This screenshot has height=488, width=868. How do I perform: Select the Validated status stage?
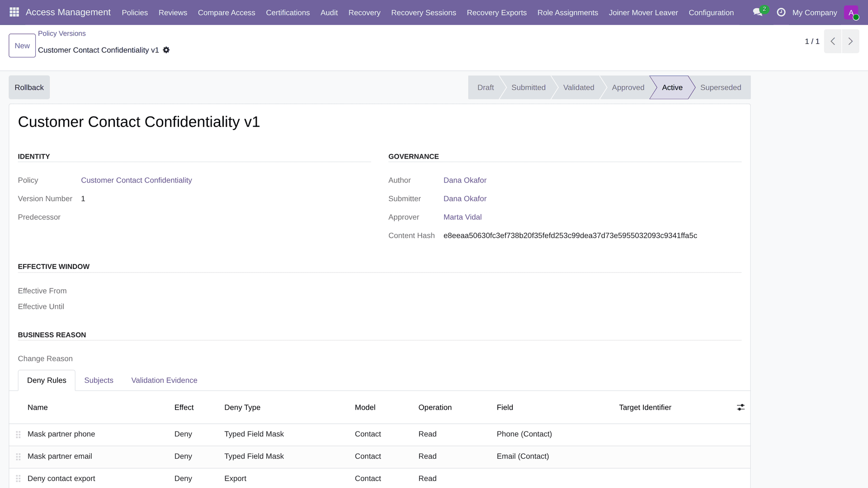[579, 87]
